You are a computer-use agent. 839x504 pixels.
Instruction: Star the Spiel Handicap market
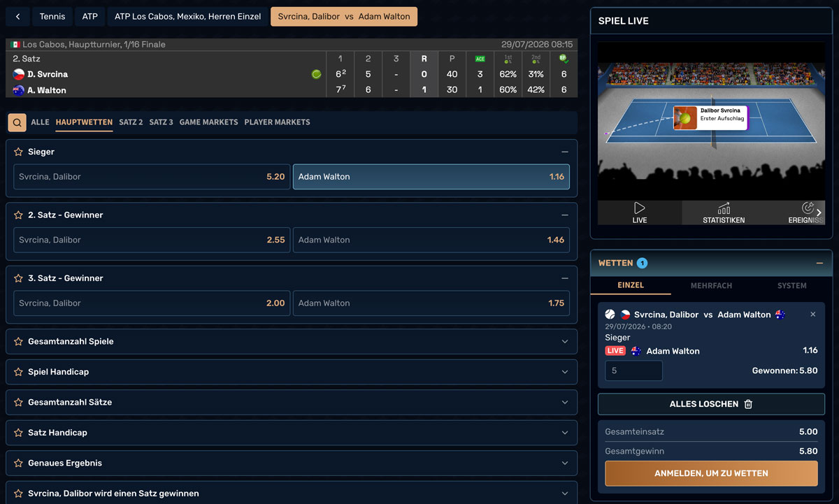[x=19, y=372]
